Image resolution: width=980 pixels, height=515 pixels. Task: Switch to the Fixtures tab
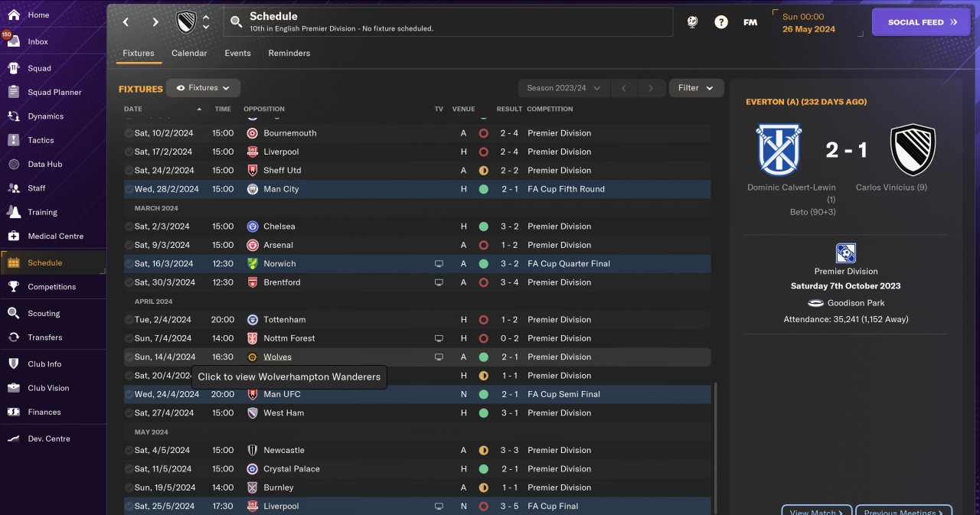point(139,54)
